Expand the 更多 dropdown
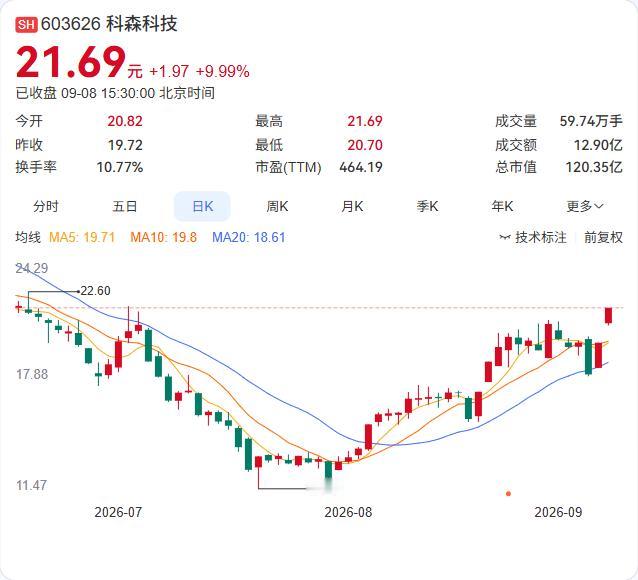This screenshot has width=638, height=580. [584, 206]
